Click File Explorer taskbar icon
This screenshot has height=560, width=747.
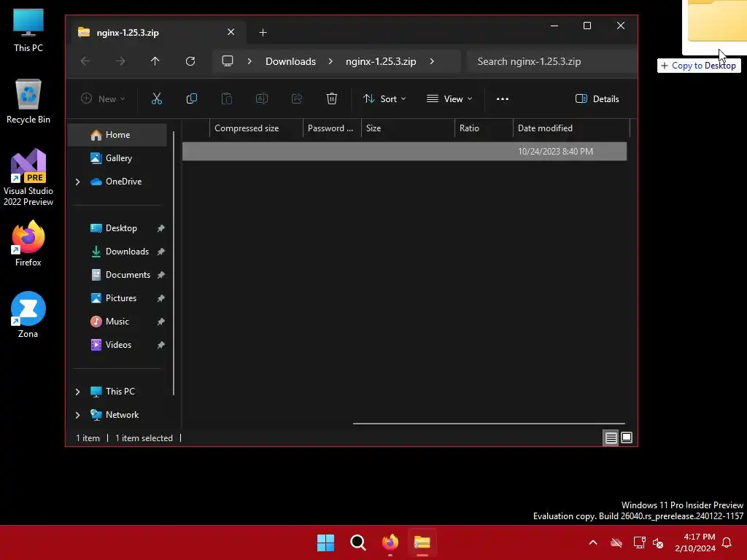coord(422,542)
